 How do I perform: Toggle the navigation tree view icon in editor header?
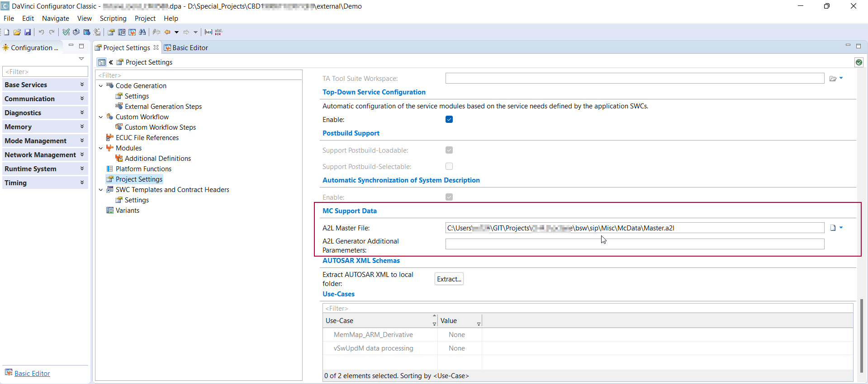(102, 62)
